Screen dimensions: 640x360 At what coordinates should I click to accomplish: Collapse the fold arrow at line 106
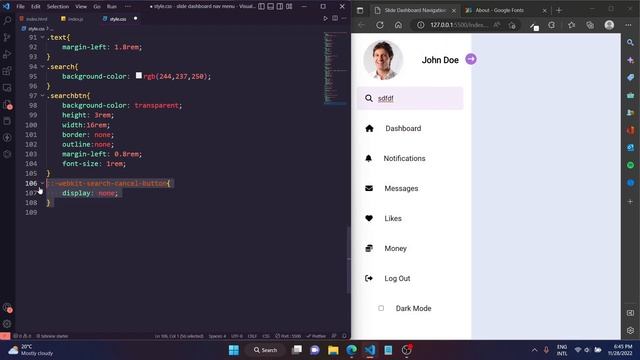[x=42, y=183]
